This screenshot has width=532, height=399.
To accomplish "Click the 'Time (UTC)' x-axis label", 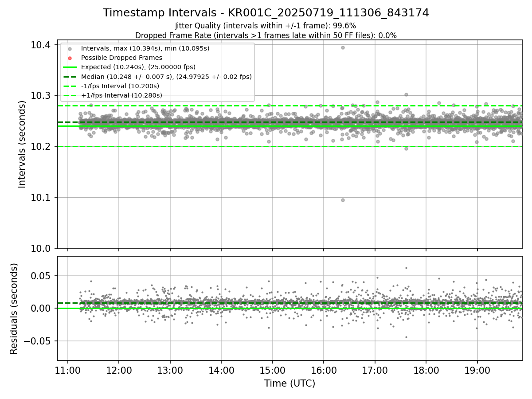I will click(x=290, y=383).
